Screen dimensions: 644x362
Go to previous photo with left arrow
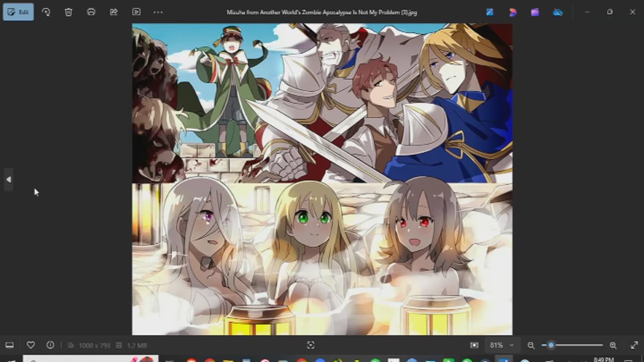click(9, 179)
